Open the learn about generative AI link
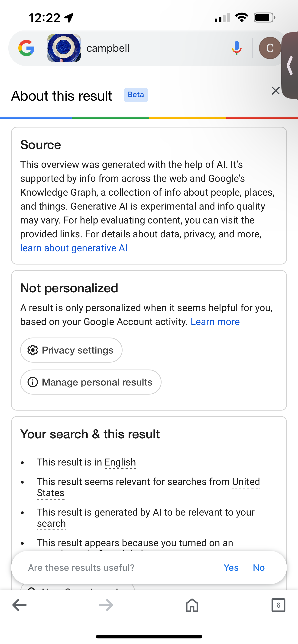298x644 pixels. point(74,248)
